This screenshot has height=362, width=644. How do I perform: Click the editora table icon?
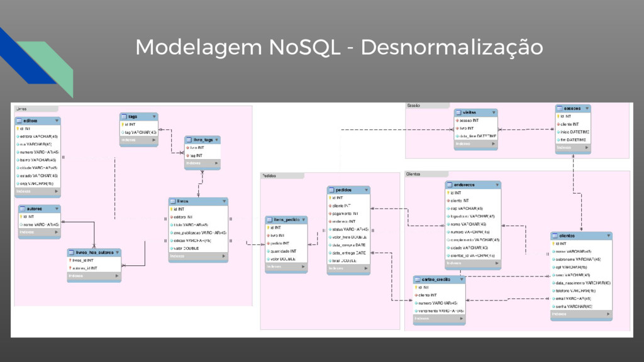(x=19, y=121)
